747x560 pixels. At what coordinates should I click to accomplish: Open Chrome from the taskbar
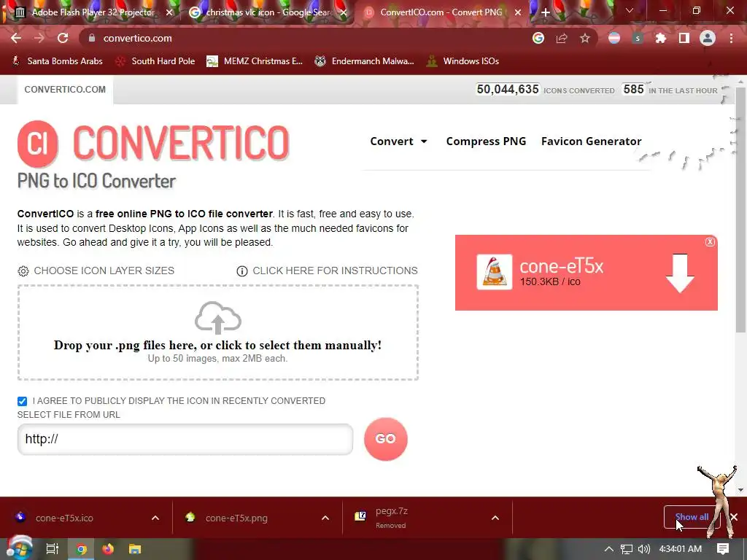coord(82,549)
